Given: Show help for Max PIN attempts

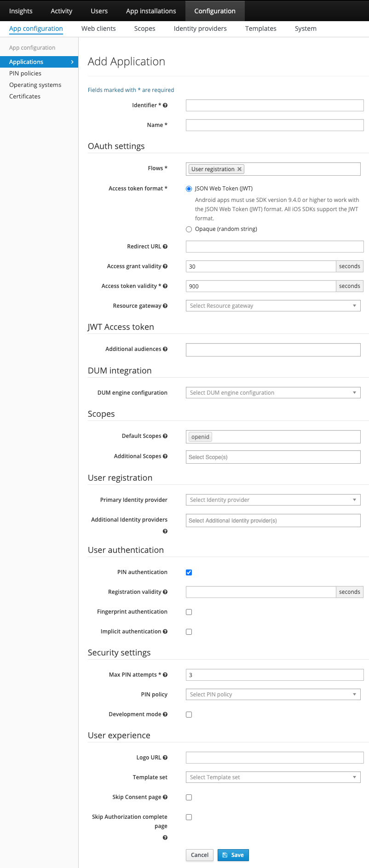Looking at the screenshot, I should tap(165, 674).
